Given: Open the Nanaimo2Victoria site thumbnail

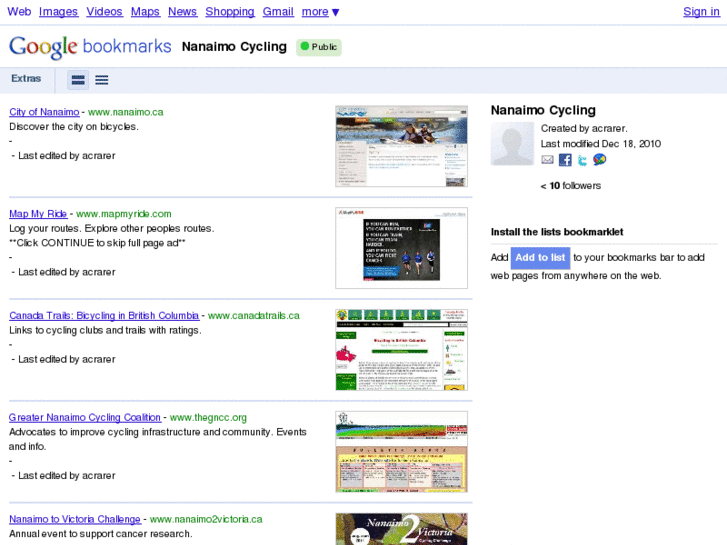Looking at the screenshot, I should pyautogui.click(x=402, y=529).
